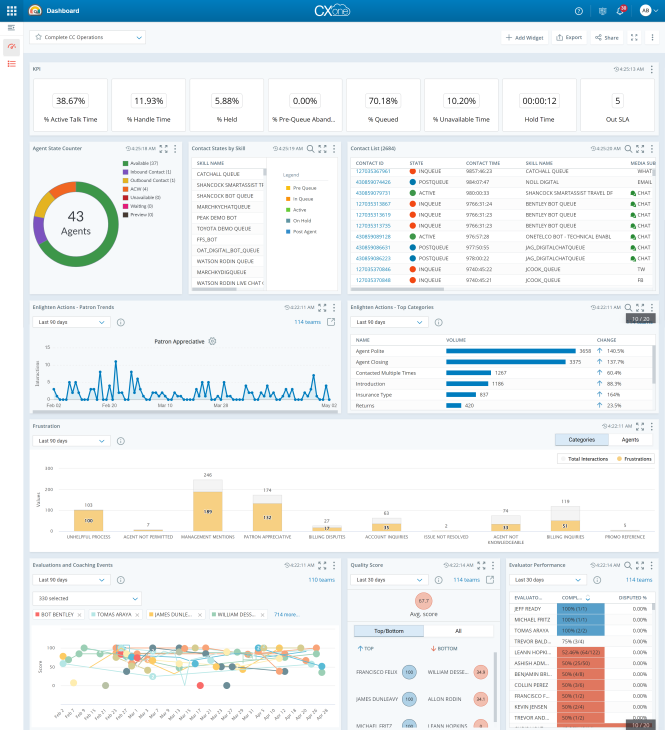The image size is (665, 730).
Task: Toggle Total Interactions legend in Frustration chart
Action: [585, 458]
